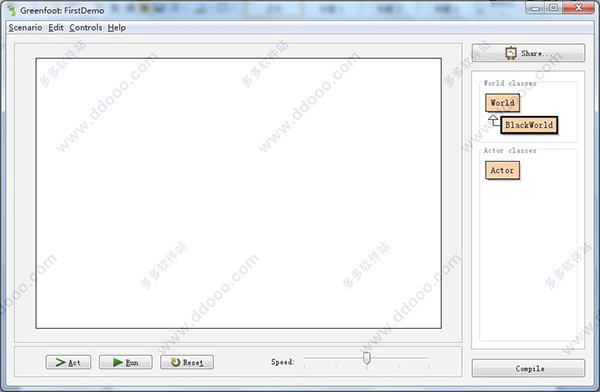Image resolution: width=600 pixels, height=392 pixels.
Task: Click the green Act arrow icon
Action: tap(60, 362)
